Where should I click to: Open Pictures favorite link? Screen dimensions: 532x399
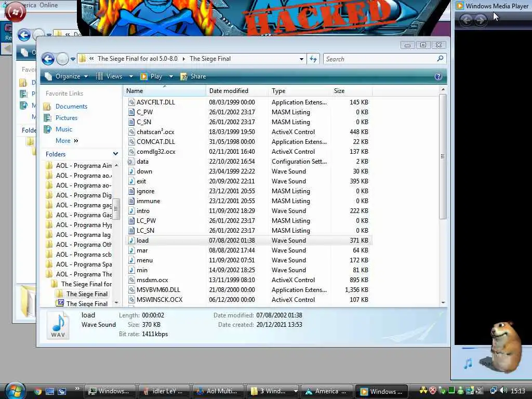point(66,118)
